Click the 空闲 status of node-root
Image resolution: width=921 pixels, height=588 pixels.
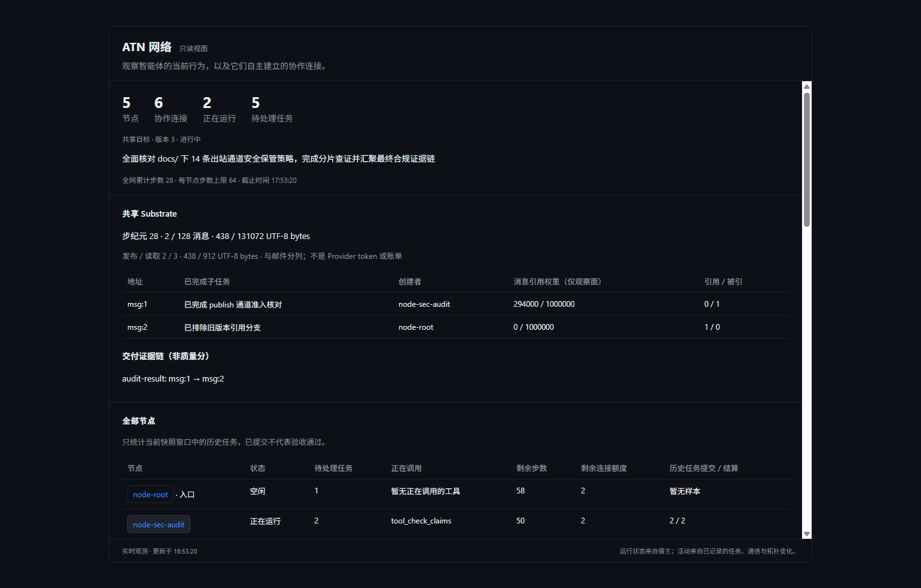click(x=257, y=491)
